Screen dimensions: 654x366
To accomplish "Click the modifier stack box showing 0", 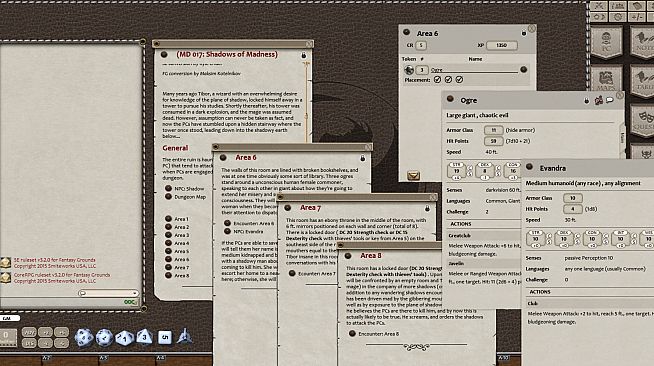I will point(8,338).
